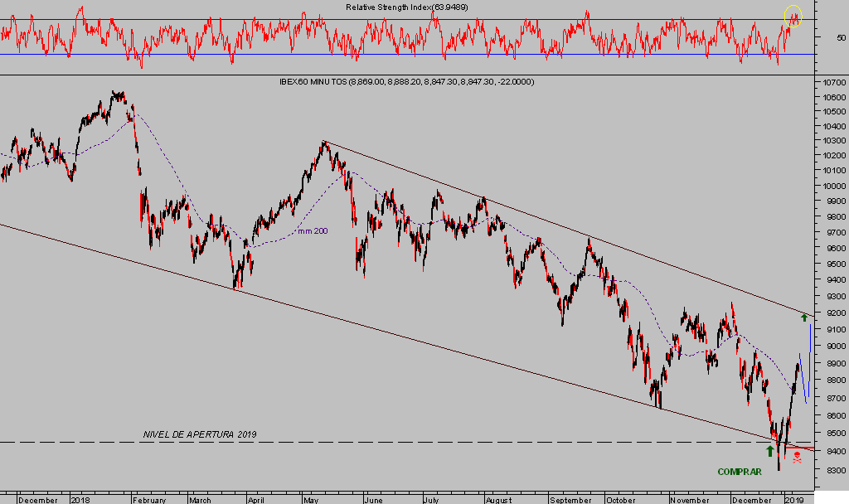Click the "2018" time axis label
This screenshot has width=849, height=504.
tap(80, 500)
